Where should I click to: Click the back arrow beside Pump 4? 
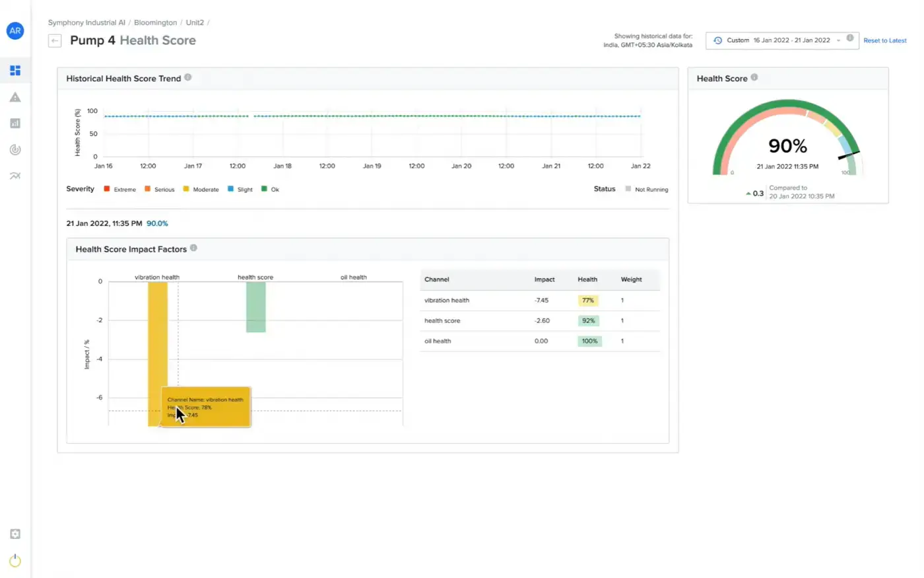pos(55,41)
